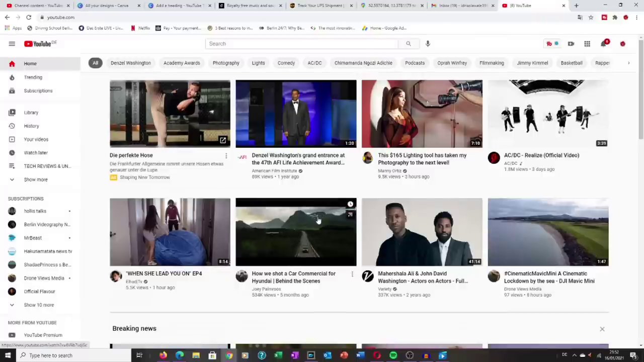
Task: Open Watch later from the sidebar
Action: (x=35, y=152)
